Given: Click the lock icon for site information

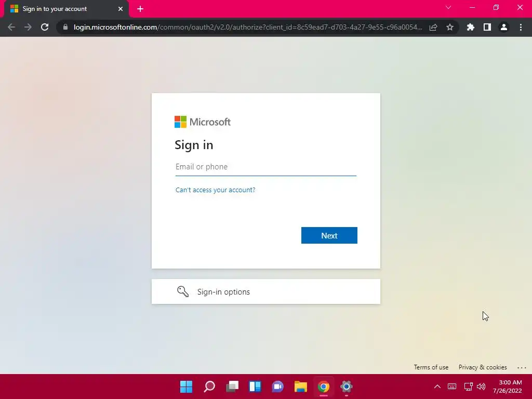Looking at the screenshot, I should (65, 27).
